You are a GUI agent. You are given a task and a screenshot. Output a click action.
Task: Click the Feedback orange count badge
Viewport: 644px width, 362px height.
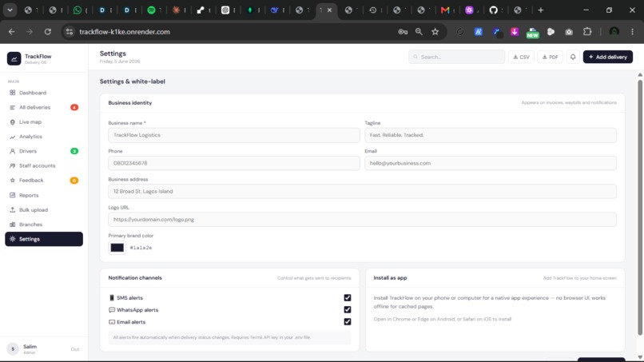[74, 181]
